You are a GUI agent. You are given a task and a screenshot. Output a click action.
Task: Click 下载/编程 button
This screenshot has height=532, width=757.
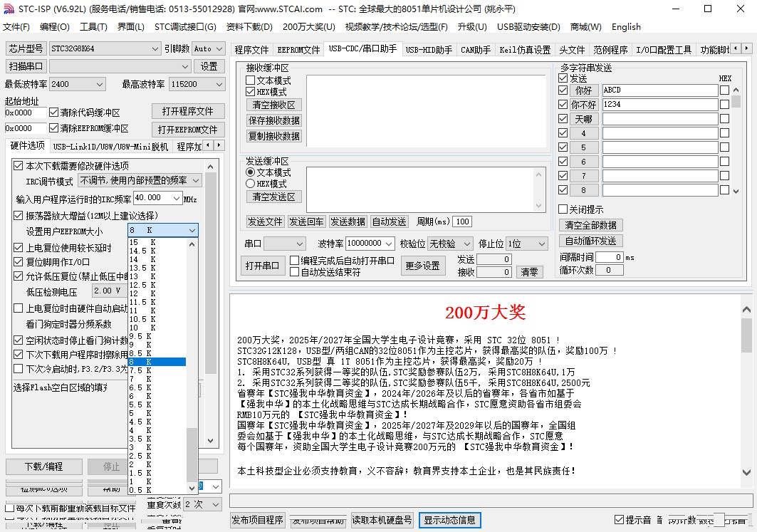click(44, 466)
